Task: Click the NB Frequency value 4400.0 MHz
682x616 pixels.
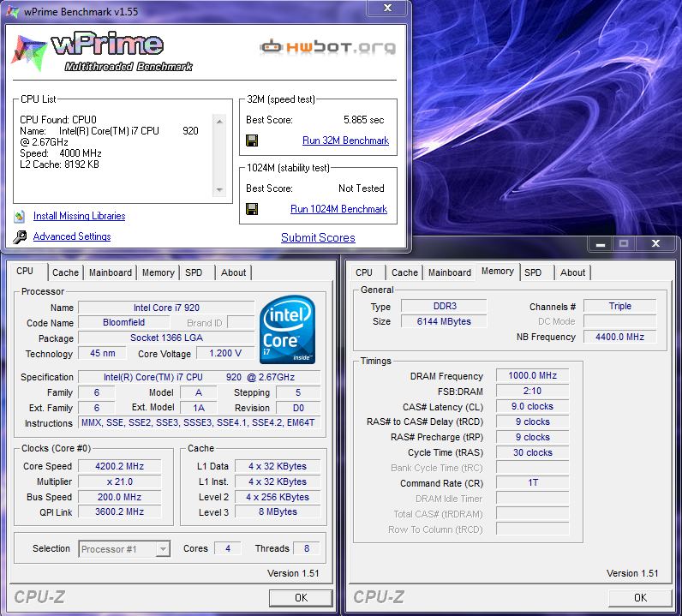Action: [x=619, y=337]
